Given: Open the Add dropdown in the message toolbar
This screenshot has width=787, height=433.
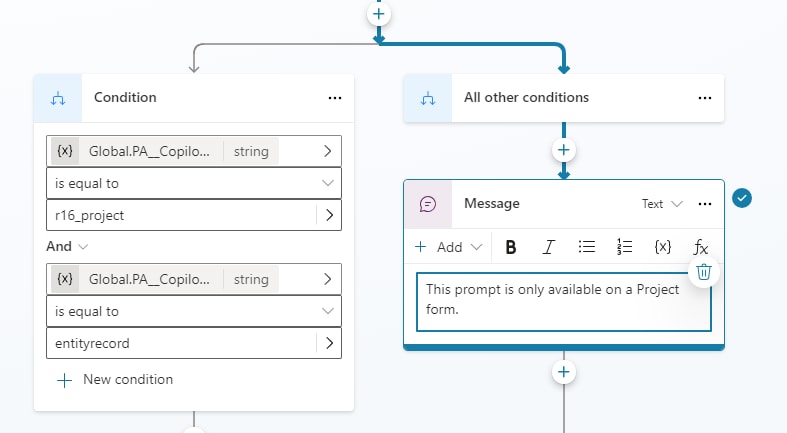Looking at the screenshot, I should click(449, 247).
